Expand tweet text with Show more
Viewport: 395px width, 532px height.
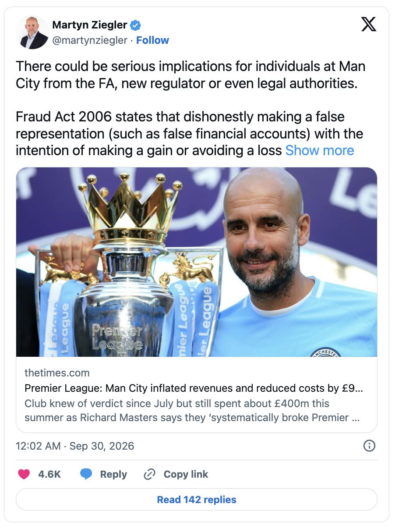(x=320, y=150)
